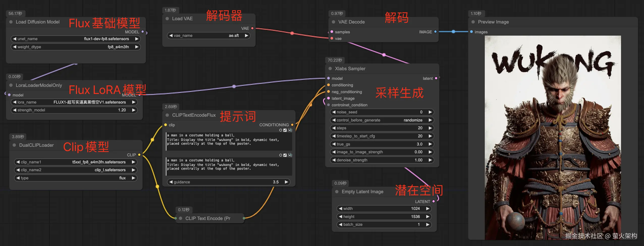Increase steps with its right arrow

tap(430, 128)
